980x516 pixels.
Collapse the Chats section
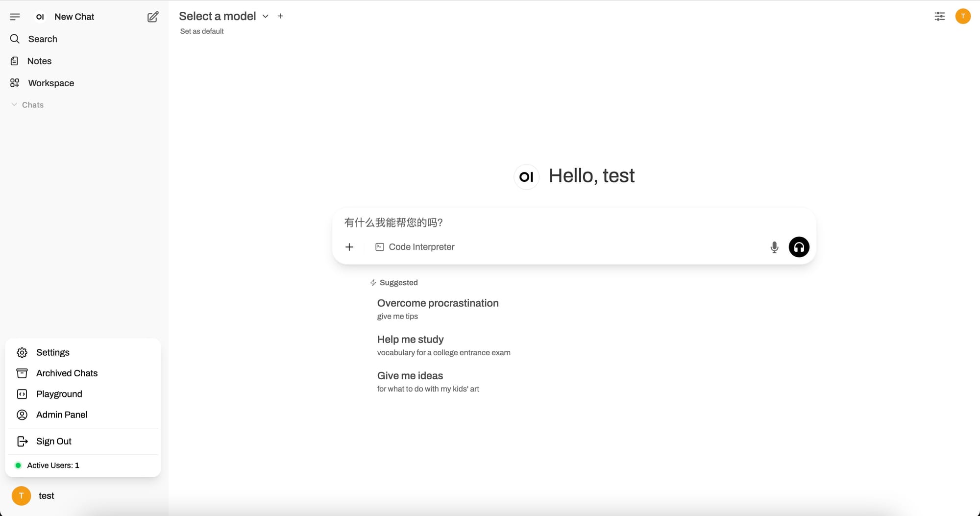click(x=27, y=105)
